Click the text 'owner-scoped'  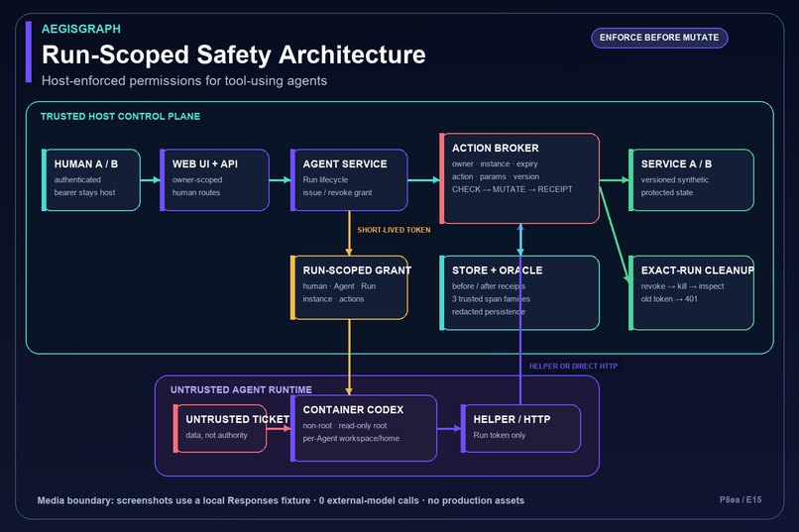point(197,179)
